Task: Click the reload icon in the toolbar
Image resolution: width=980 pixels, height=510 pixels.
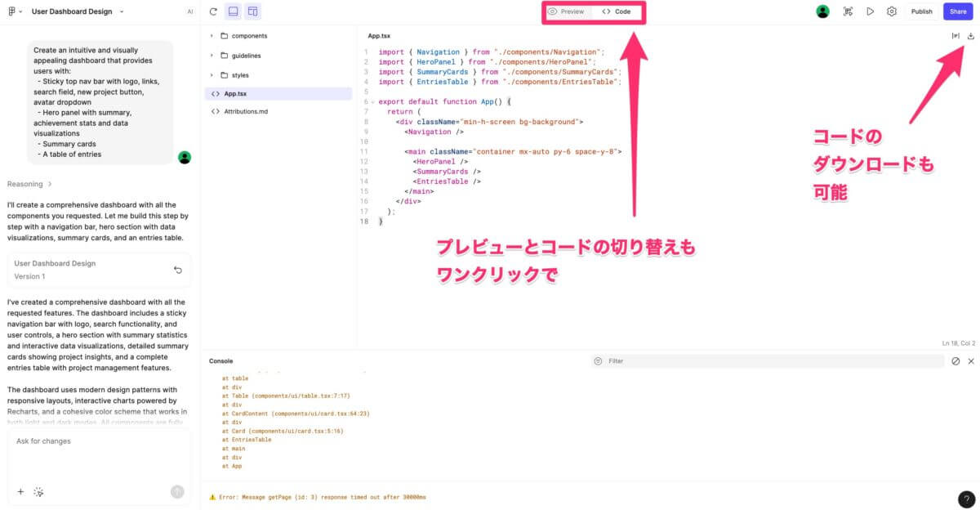Action: [x=213, y=11]
